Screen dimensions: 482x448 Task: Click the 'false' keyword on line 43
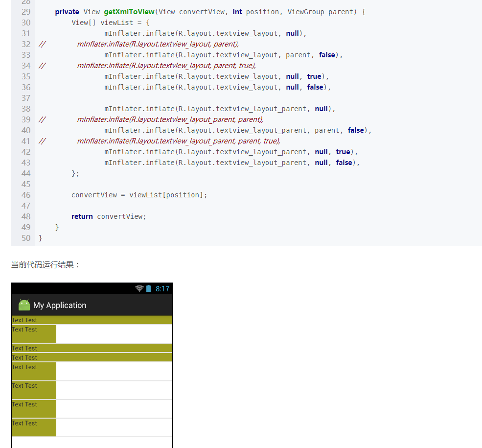coord(344,163)
